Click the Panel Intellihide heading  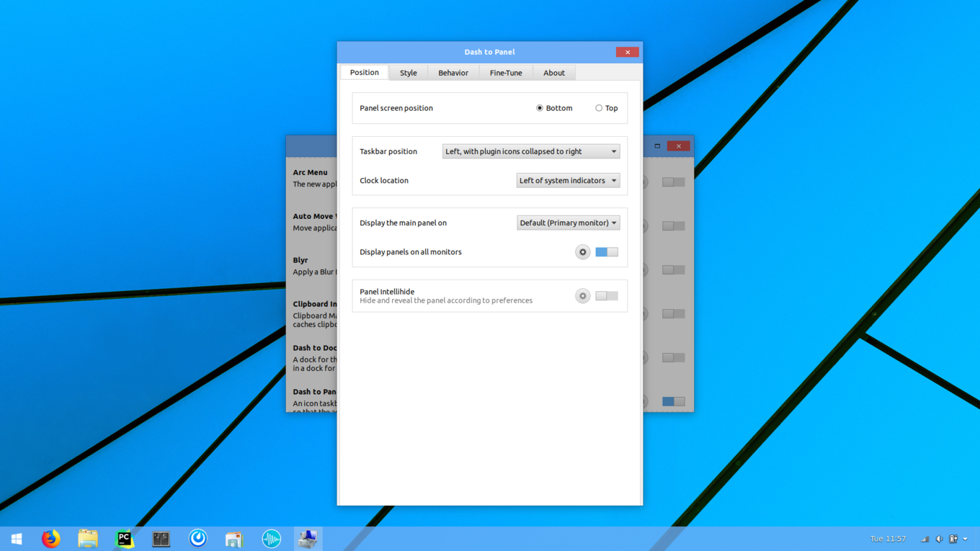click(387, 292)
